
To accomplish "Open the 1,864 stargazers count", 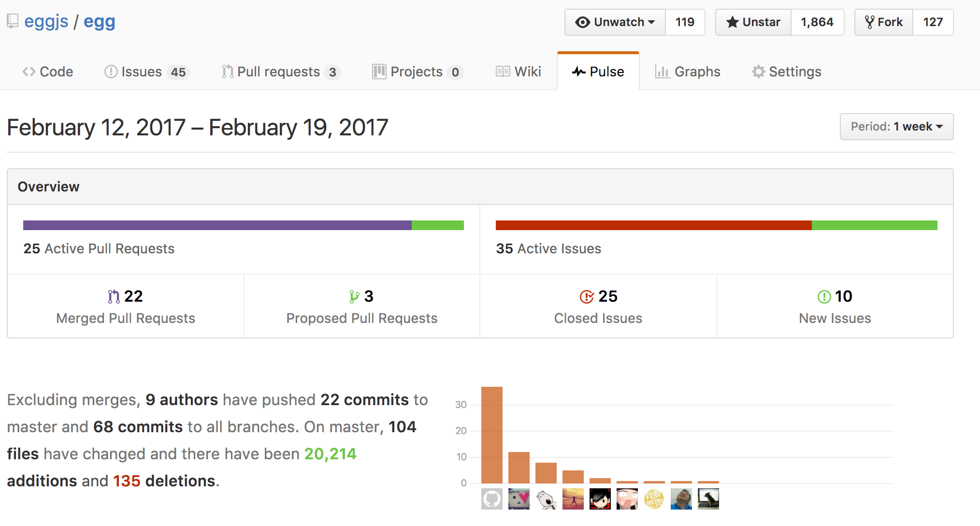I will [817, 22].
